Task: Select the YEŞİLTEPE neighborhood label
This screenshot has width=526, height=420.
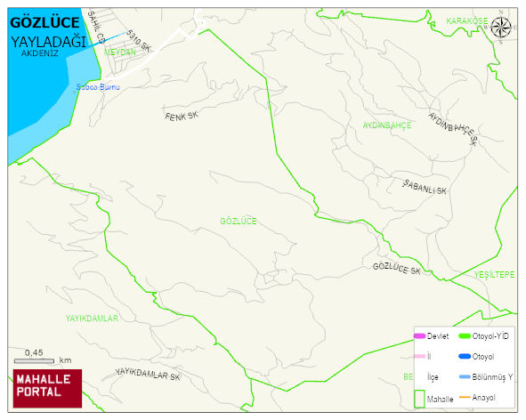Action: pyautogui.click(x=494, y=274)
